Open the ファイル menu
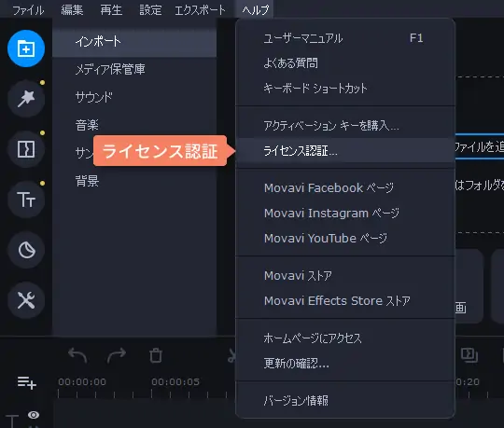Viewport: 504px width, 428px height. pos(28,10)
